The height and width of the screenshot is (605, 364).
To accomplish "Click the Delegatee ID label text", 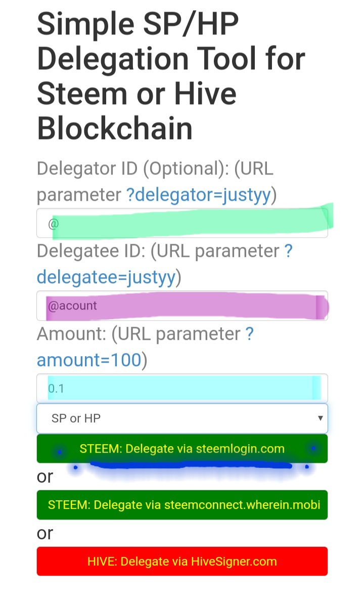I will click(91, 251).
